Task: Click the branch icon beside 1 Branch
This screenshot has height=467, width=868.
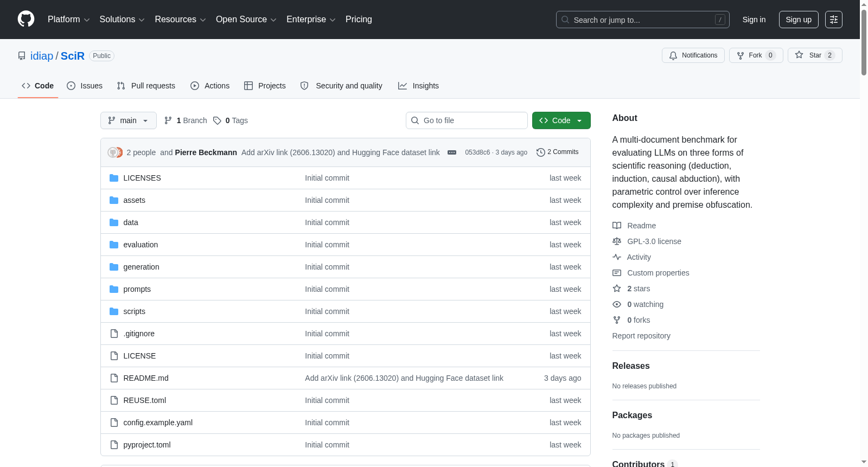Action: click(x=168, y=120)
